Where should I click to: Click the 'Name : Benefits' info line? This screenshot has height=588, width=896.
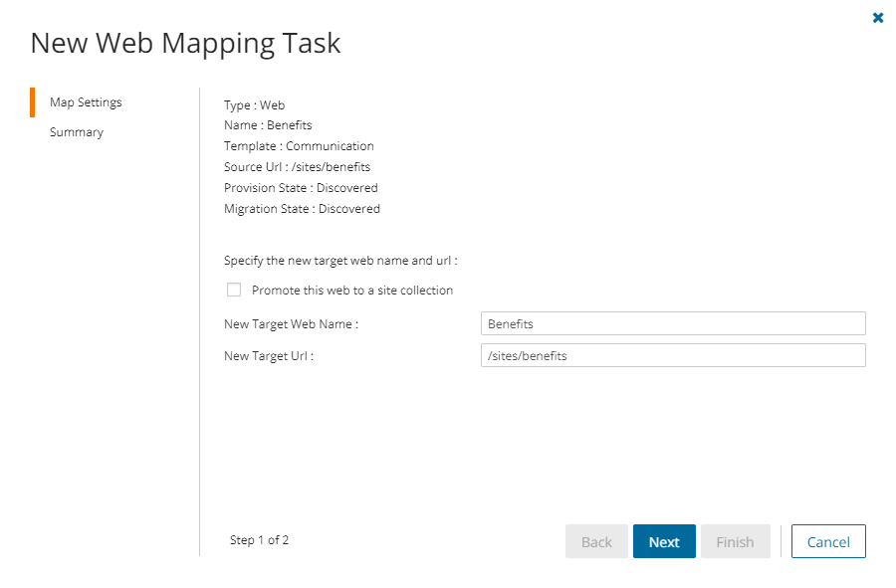[x=268, y=125]
